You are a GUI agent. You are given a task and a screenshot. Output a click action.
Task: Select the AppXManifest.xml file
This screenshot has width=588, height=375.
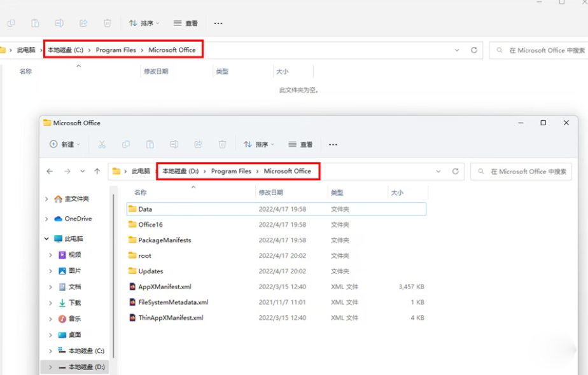(x=164, y=287)
